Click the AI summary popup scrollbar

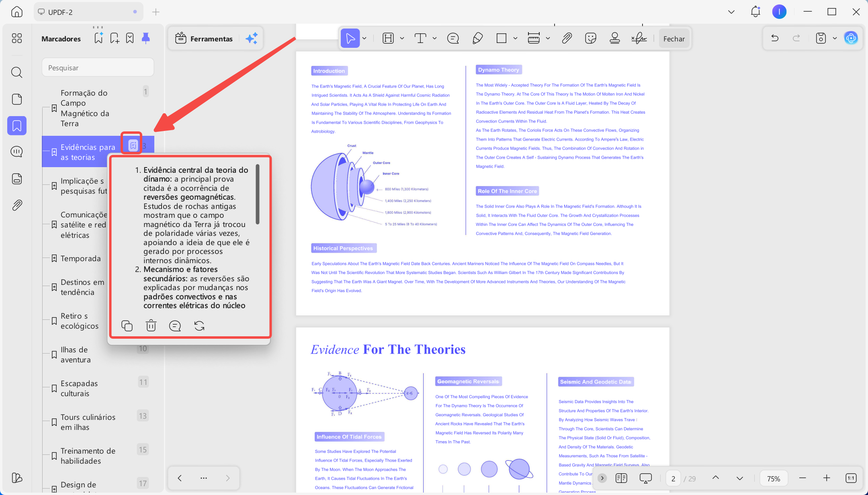tap(258, 194)
